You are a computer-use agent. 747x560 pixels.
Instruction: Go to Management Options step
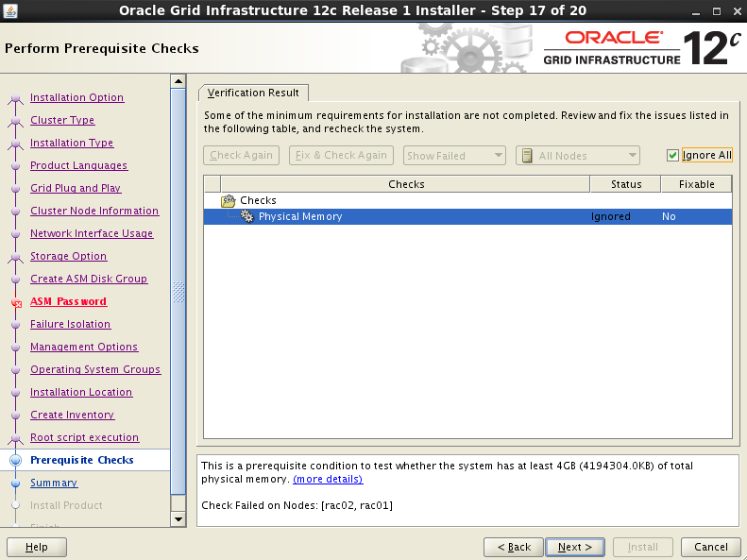pos(84,347)
